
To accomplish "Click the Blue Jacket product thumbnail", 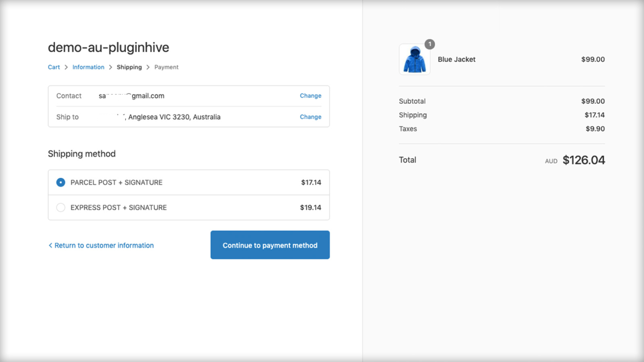I will 414,59.
